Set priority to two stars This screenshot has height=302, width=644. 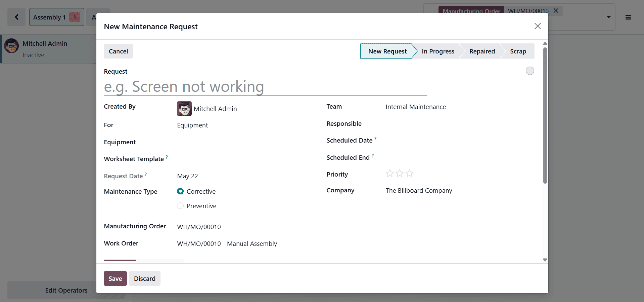pyautogui.click(x=400, y=174)
